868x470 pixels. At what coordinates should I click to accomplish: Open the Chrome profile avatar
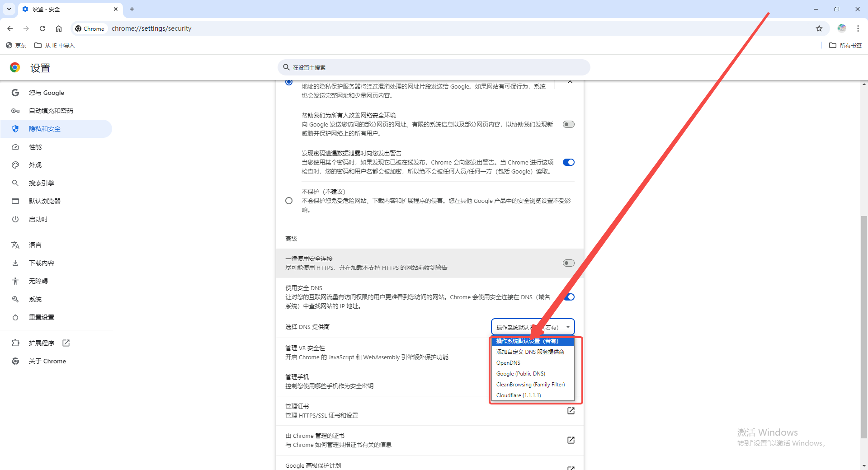[x=842, y=28]
